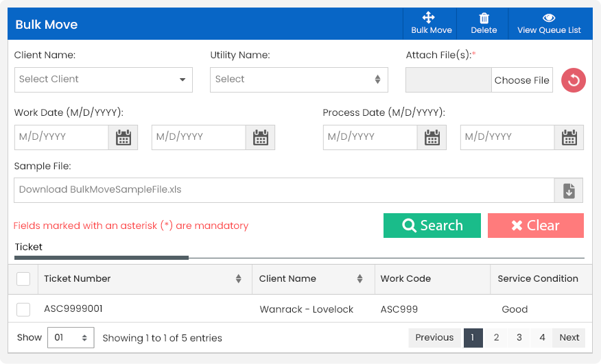This screenshot has height=364, width=601.
Task: Go to page 4
Action: point(542,337)
